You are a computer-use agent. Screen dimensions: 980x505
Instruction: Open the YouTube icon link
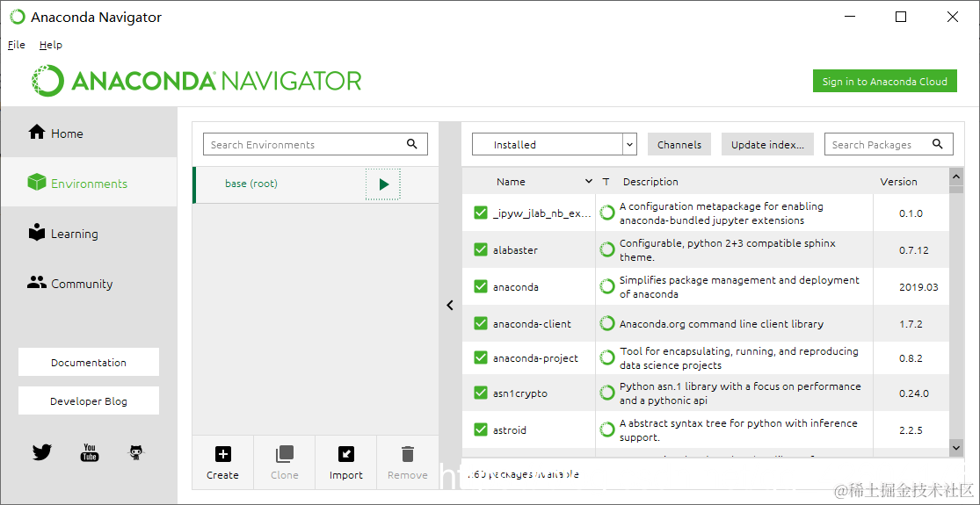(x=90, y=452)
